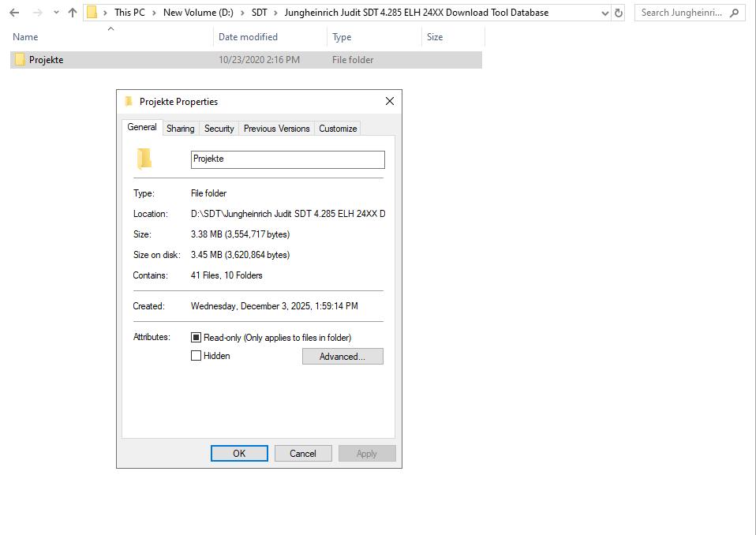
Task: Sort by the Name column
Action: click(25, 36)
